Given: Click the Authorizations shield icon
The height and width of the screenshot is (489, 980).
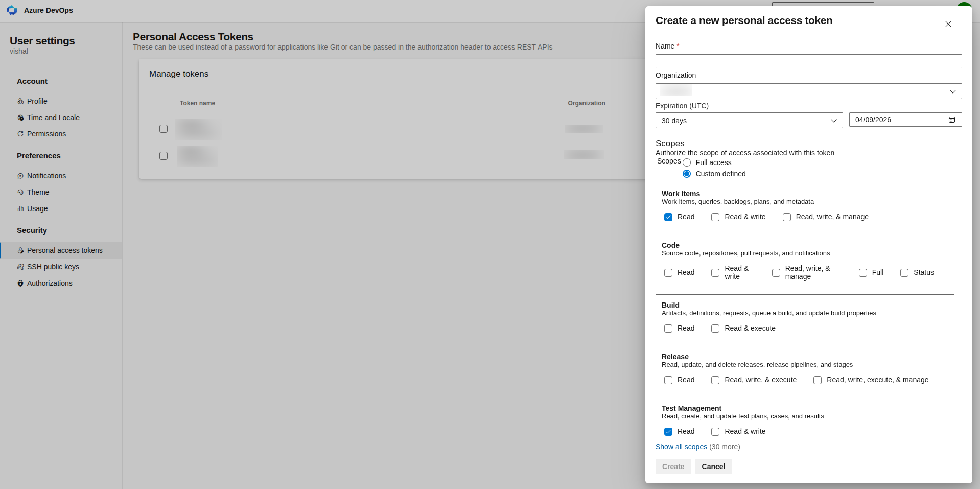Looking at the screenshot, I should pos(20,283).
